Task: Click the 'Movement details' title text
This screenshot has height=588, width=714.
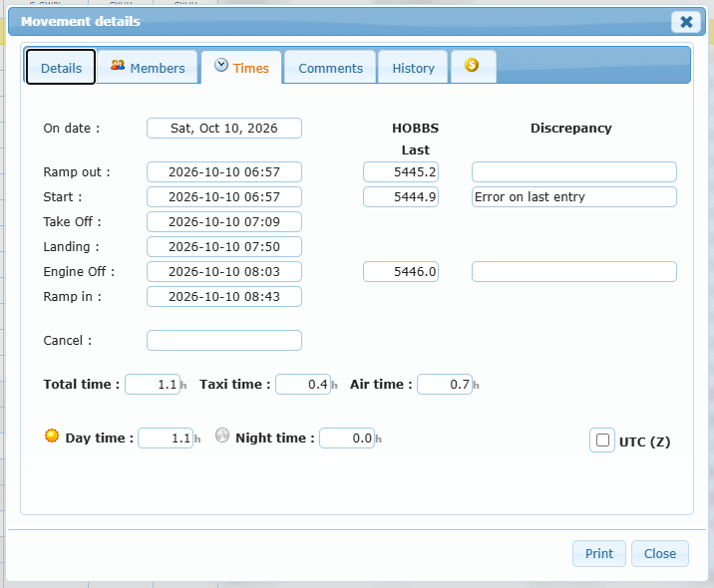Action: (81, 21)
